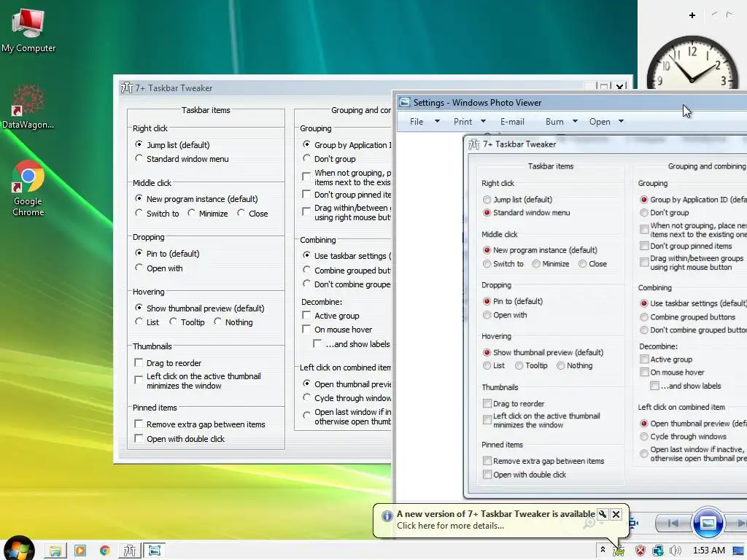
Task: Dismiss the update balloon with its X
Action: pos(616,514)
